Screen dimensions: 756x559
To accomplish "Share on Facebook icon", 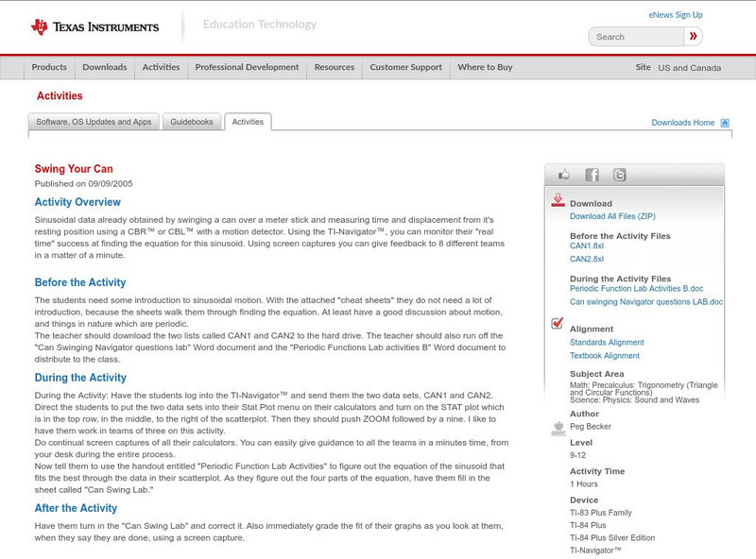I will pyautogui.click(x=593, y=175).
